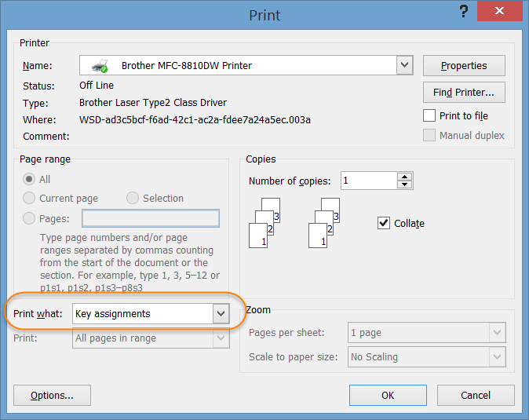Viewport: 529px width, 420px height.
Task: Click the help question mark icon
Action: [x=464, y=12]
